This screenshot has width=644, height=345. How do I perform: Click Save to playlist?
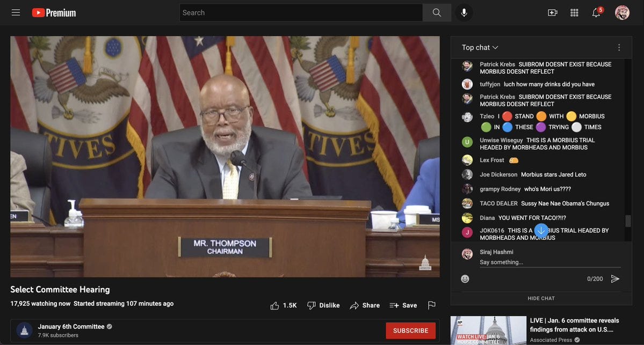click(403, 305)
